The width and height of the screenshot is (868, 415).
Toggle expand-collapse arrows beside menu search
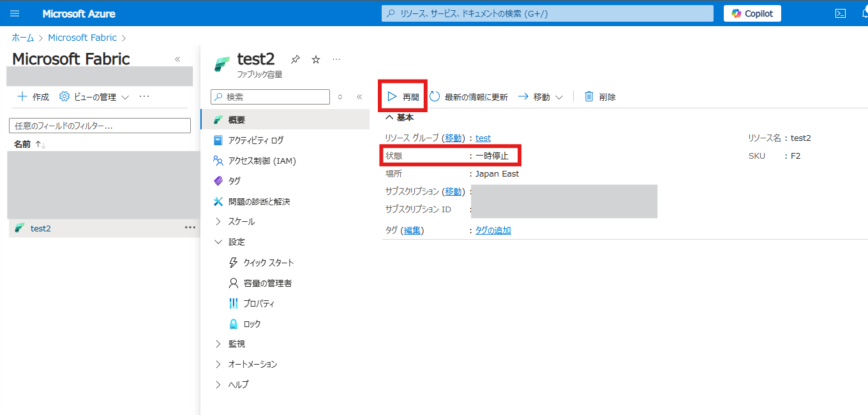pos(340,97)
